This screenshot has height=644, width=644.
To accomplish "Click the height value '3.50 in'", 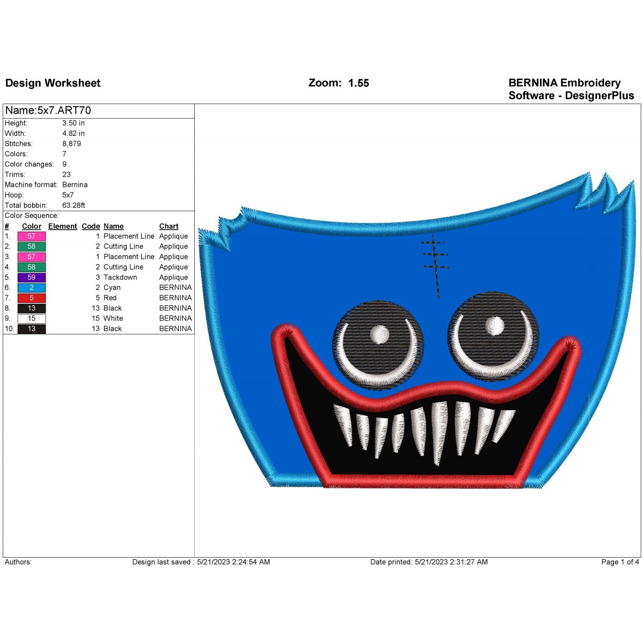I will [74, 123].
